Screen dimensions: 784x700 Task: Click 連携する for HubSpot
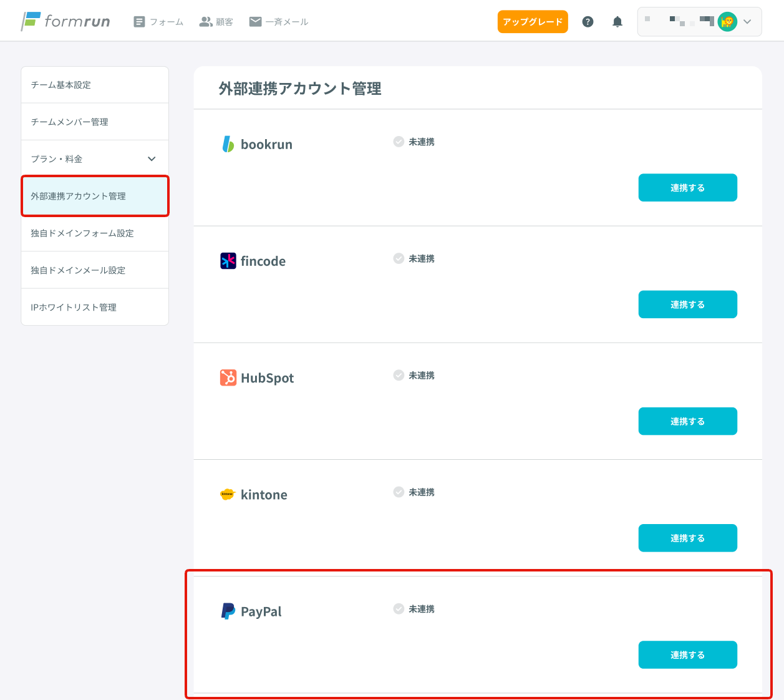tap(687, 421)
